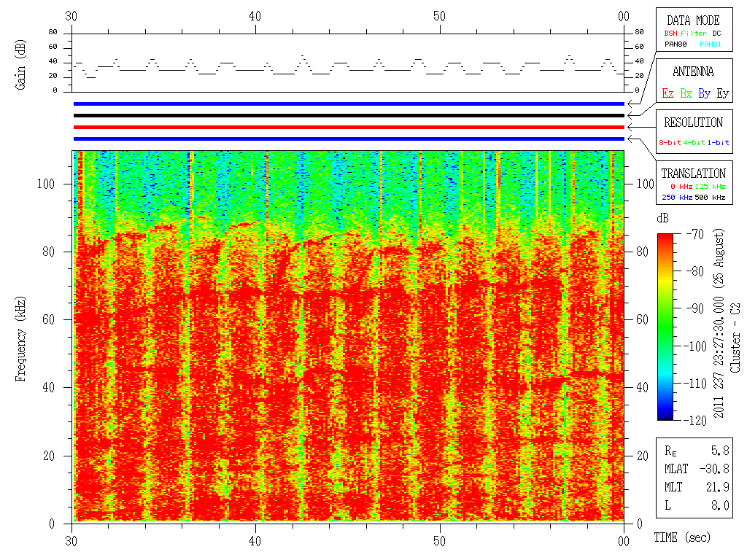Select the red Ez antenna label
Viewport: 747px width, 560px height.
click(667, 93)
